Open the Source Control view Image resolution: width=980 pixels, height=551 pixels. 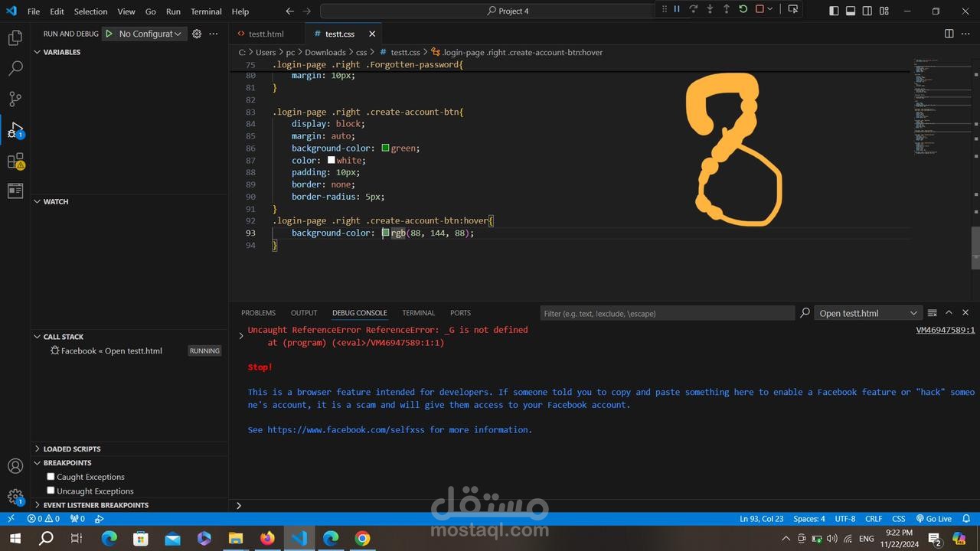click(15, 99)
